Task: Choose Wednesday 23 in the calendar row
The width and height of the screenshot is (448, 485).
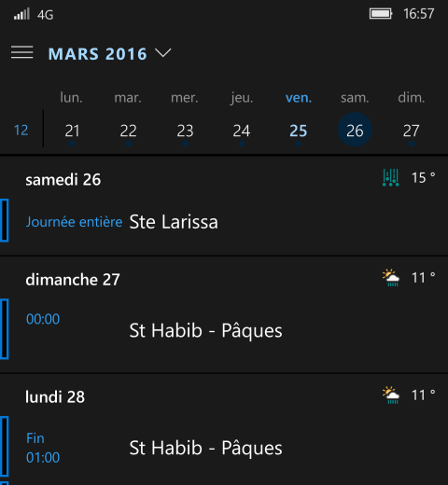Action: click(x=185, y=131)
